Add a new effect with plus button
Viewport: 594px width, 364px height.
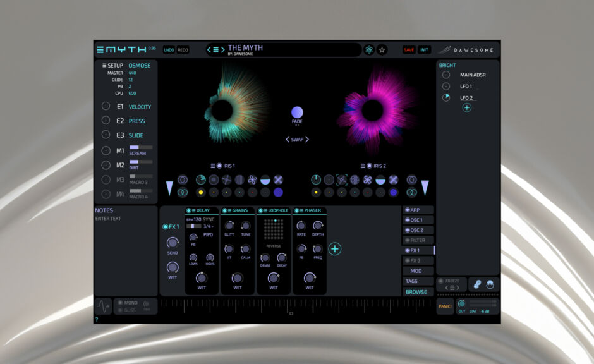[x=335, y=249]
